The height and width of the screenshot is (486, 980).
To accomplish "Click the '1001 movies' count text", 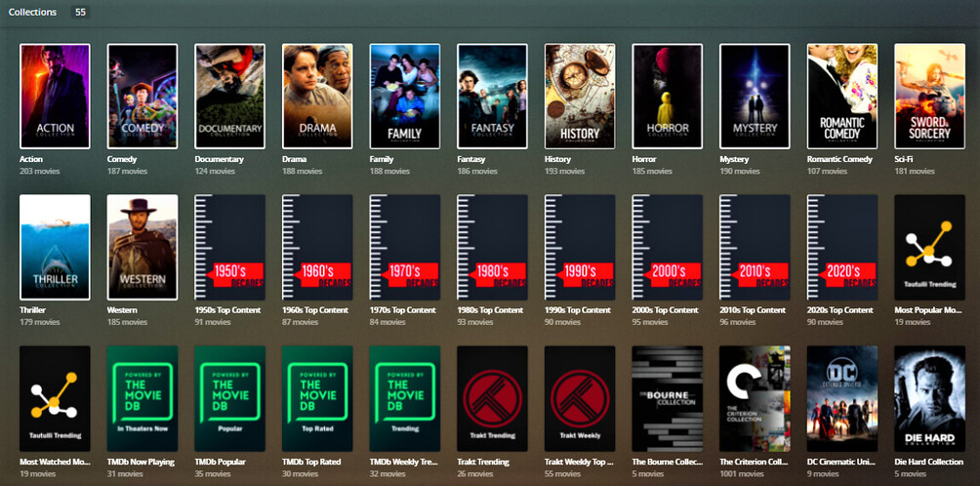I will point(742,474).
